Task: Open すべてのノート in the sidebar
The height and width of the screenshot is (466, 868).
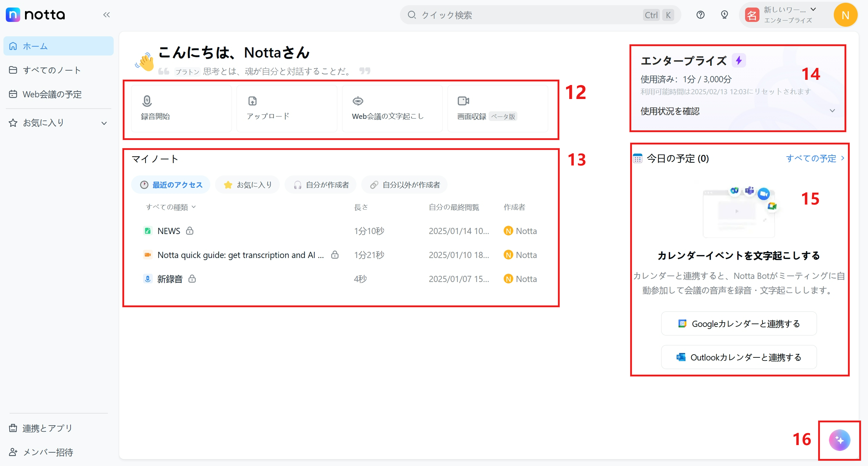Action: point(59,70)
